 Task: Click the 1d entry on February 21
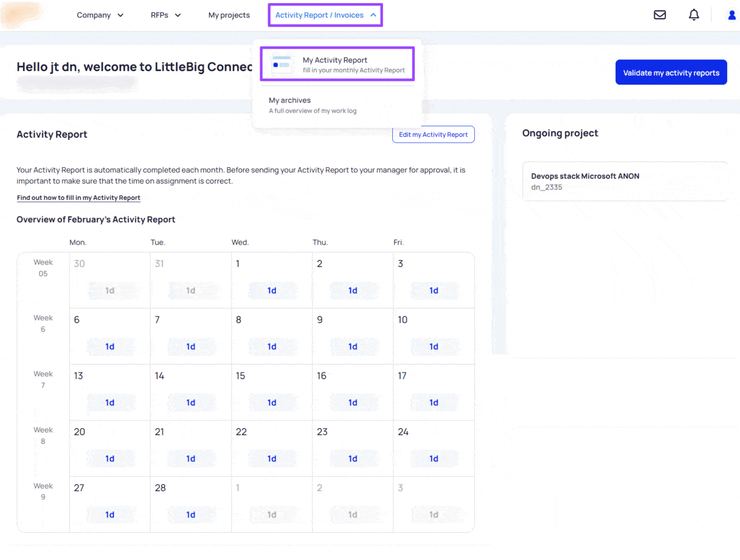click(191, 459)
